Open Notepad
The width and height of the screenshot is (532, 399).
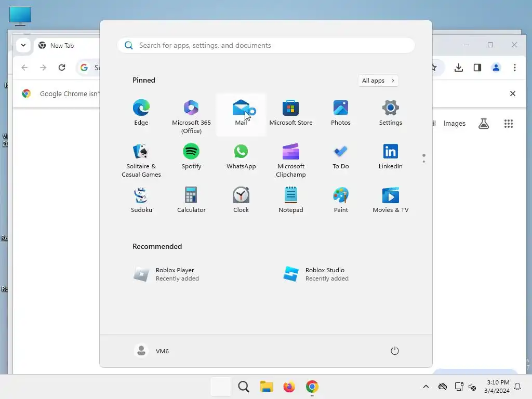click(x=291, y=200)
